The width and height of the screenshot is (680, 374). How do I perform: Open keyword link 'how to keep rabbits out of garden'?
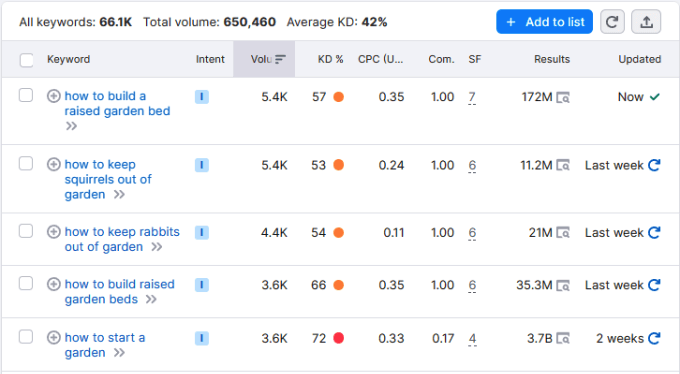click(122, 239)
